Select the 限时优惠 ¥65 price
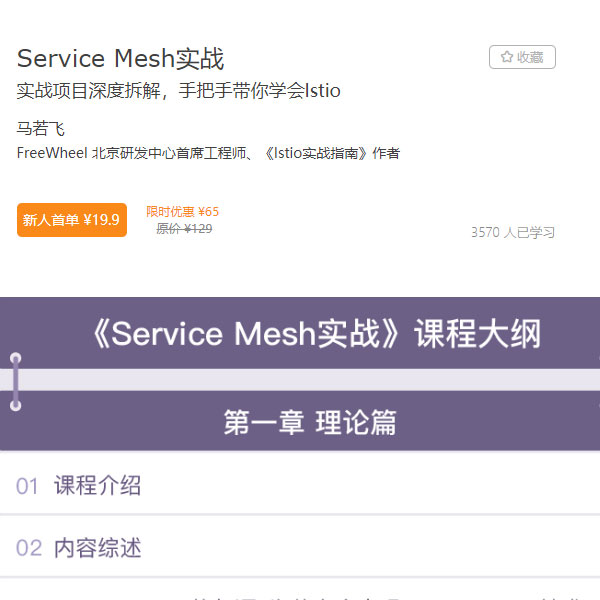Screen dimensions: 600x600 tap(183, 212)
